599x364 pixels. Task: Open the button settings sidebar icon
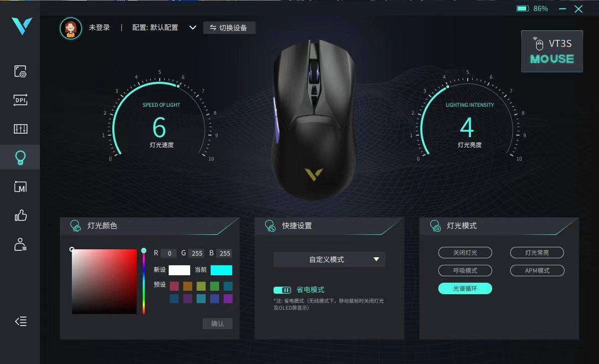(20, 71)
